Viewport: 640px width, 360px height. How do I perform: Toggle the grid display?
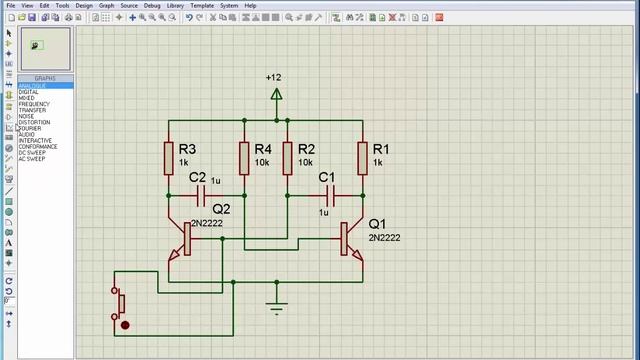coord(106,18)
